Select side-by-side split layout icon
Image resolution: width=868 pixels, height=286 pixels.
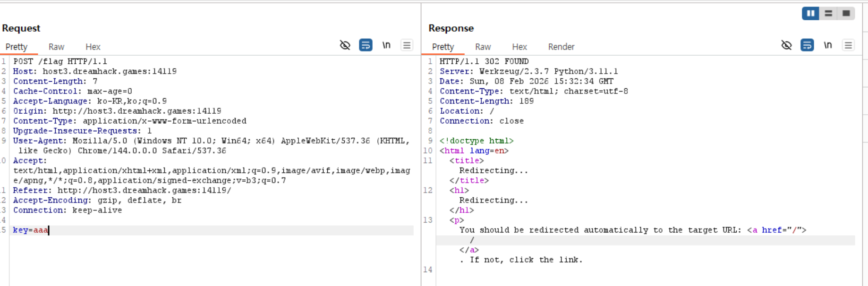click(x=810, y=13)
